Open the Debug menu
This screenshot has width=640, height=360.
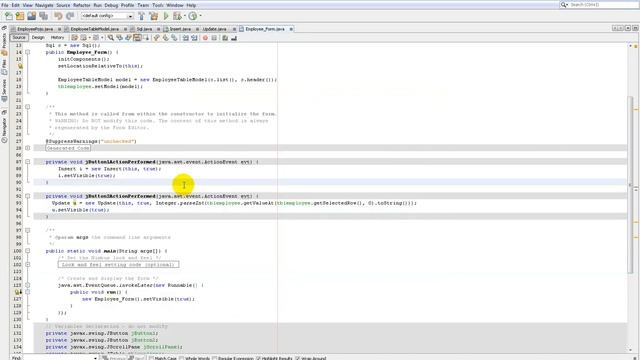tap(111, 5)
